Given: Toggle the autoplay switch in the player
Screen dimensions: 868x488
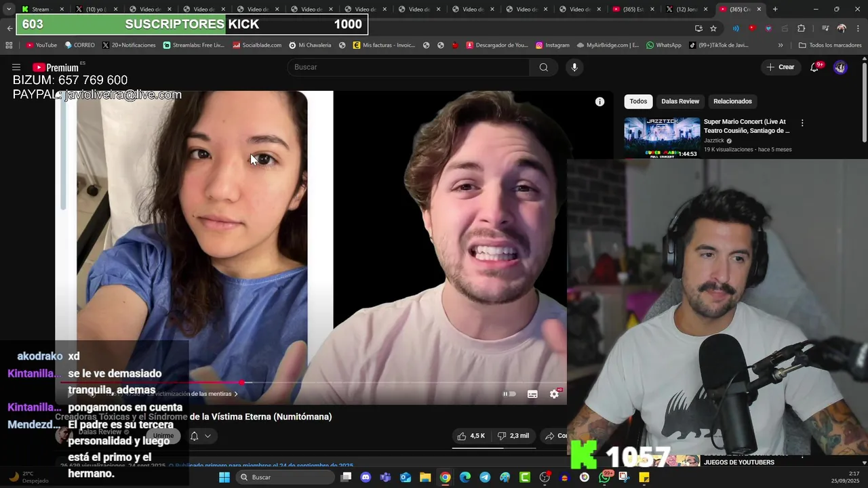Looking at the screenshot, I should (x=509, y=394).
